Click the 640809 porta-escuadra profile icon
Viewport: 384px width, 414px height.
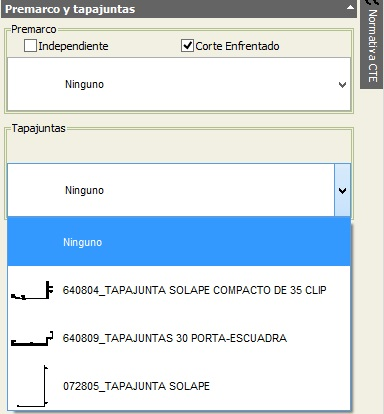[32, 339]
